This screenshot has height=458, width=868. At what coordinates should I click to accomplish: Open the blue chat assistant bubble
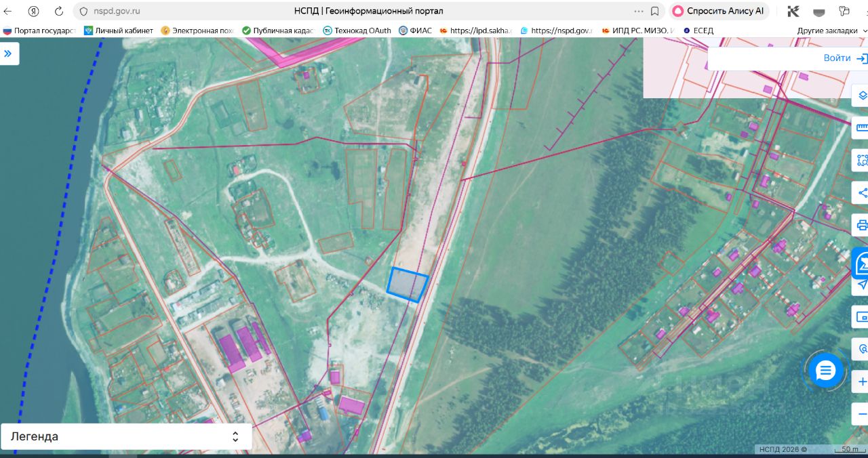point(825,371)
